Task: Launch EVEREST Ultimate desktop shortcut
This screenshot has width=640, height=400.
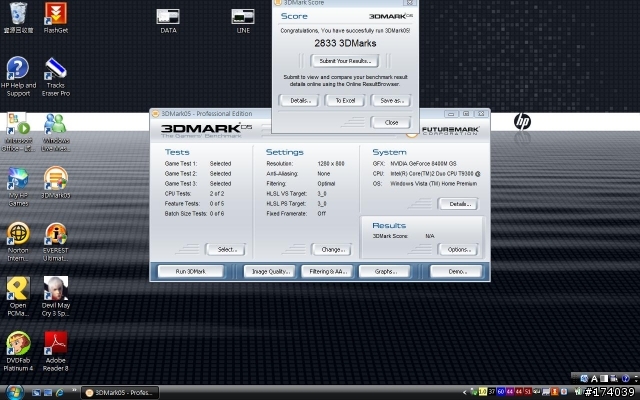Action: (x=56, y=242)
